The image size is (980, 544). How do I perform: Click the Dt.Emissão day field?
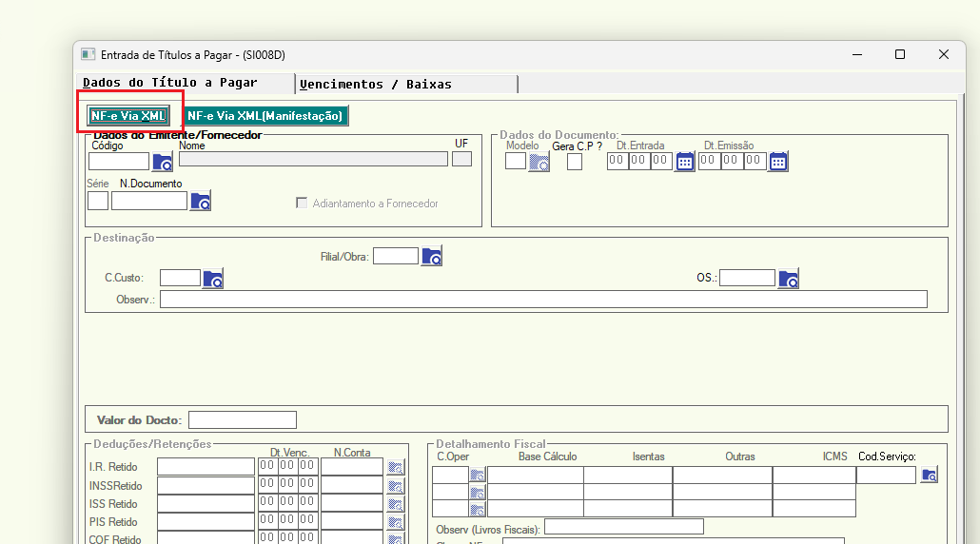click(708, 161)
